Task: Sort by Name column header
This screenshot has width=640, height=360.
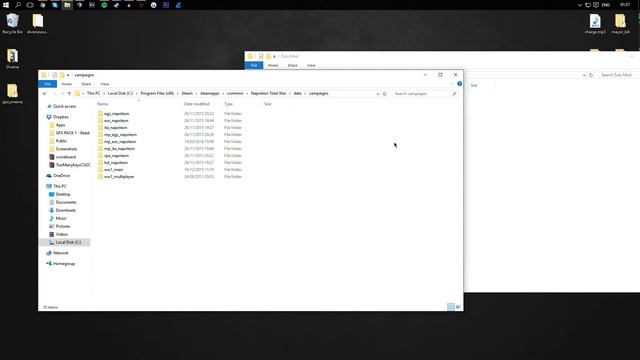Action: 103,104
